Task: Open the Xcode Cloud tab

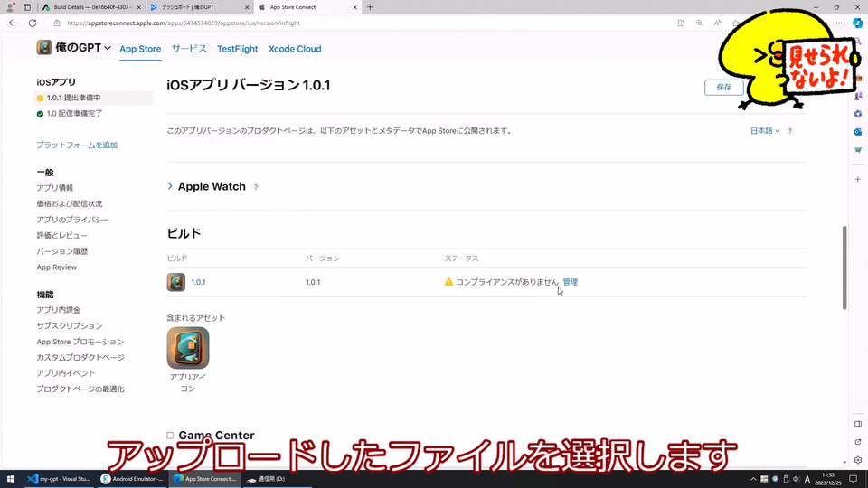Action: (295, 49)
